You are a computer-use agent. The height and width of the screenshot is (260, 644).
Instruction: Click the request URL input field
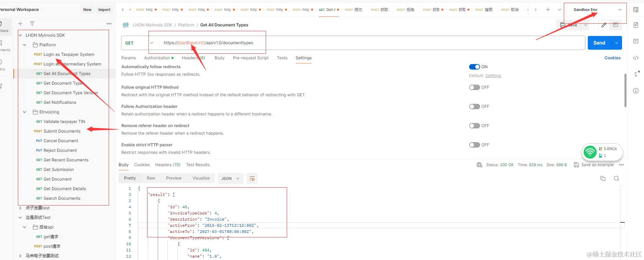pos(372,43)
